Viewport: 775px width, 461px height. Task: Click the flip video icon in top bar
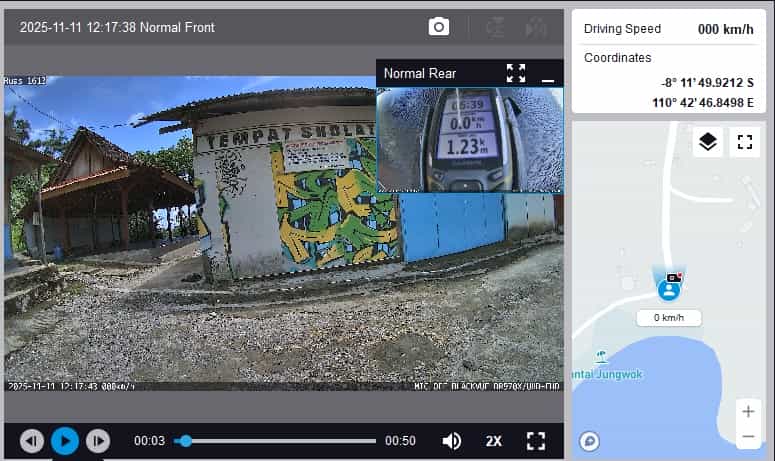click(494, 27)
